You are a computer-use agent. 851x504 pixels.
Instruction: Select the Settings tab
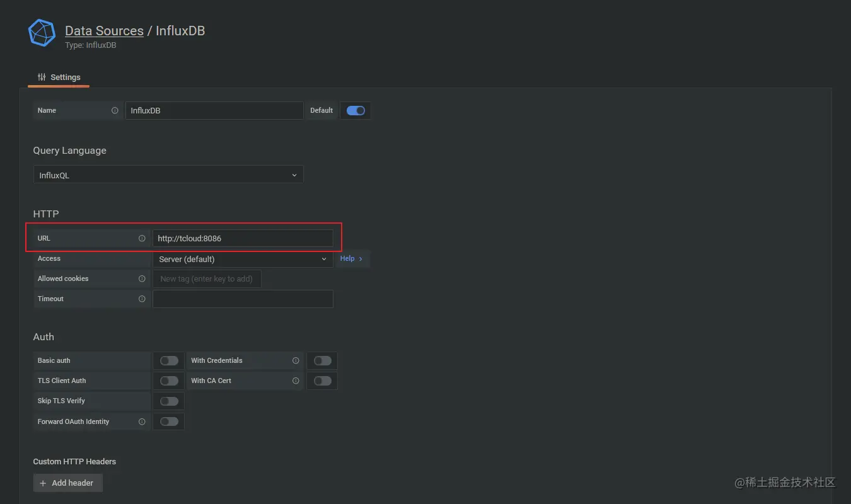[59, 77]
